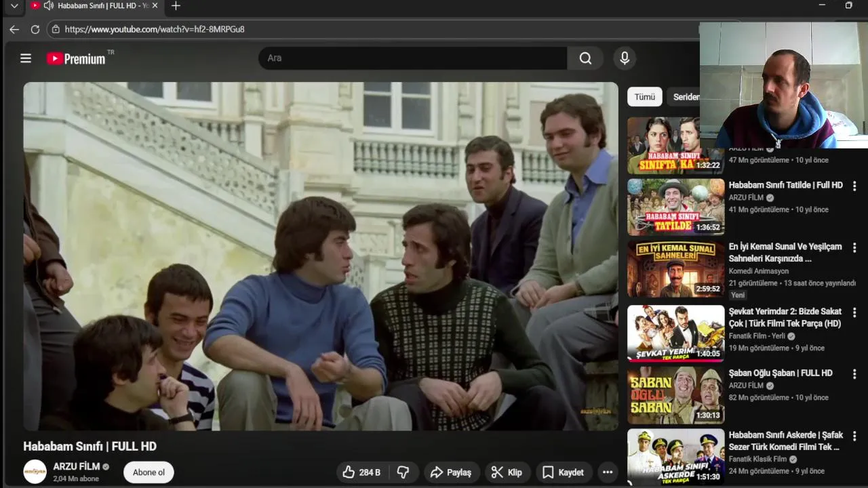Click the Hababam Sınıfı | FULL HD title
868x488 pixels.
click(90, 446)
